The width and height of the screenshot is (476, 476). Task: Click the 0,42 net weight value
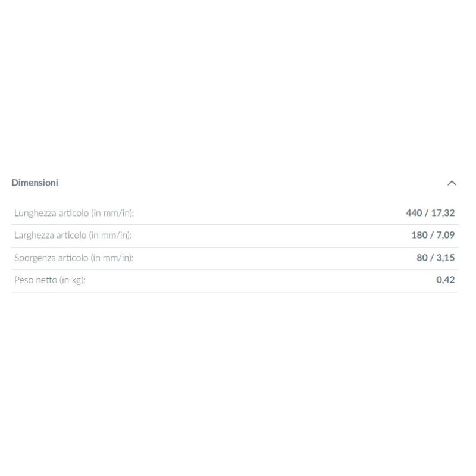tap(445, 280)
